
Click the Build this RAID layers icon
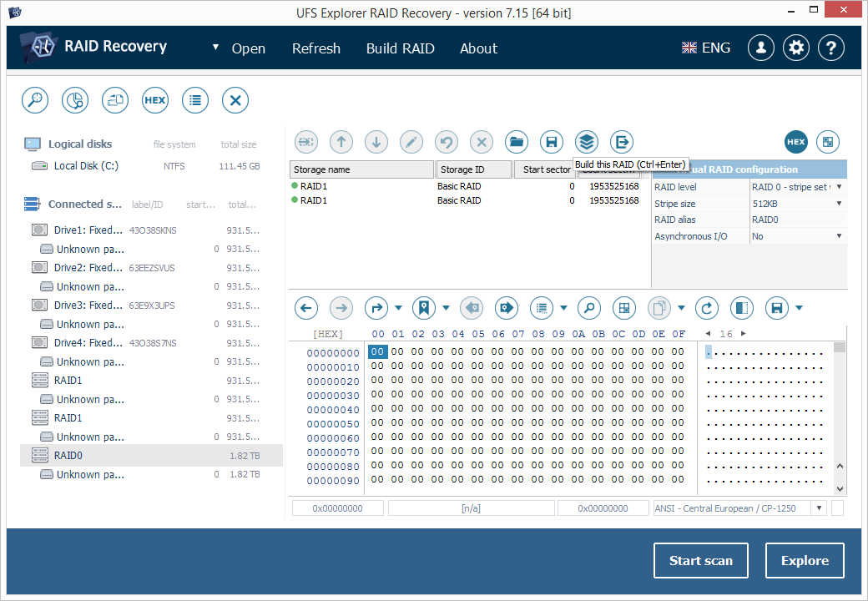pyautogui.click(x=586, y=142)
